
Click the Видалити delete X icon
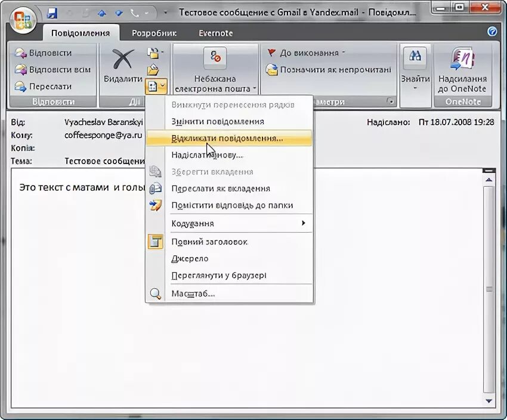click(x=123, y=59)
